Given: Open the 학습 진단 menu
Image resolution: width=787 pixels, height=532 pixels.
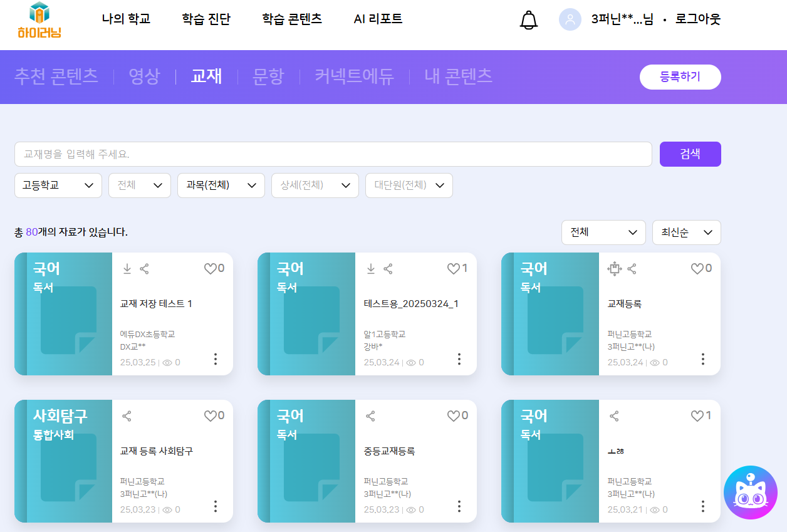Looking at the screenshot, I should click(x=206, y=19).
